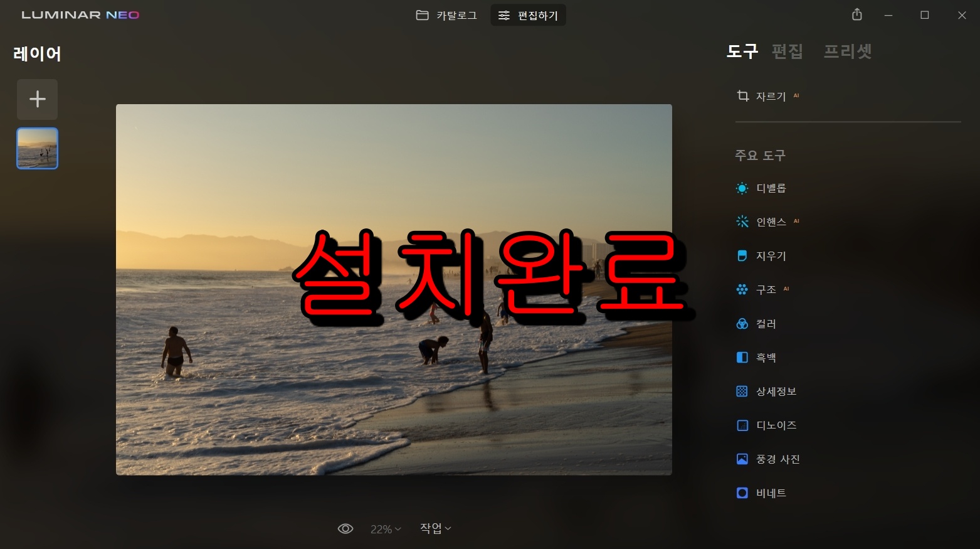Image resolution: width=980 pixels, height=549 pixels.
Task: Select the 지우기 (Erase) tool
Action: [770, 255]
